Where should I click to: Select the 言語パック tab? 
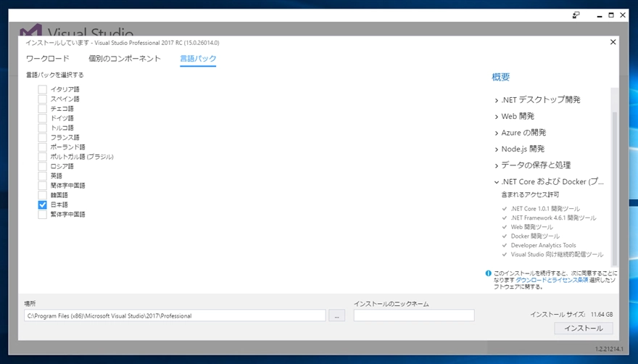tap(198, 59)
